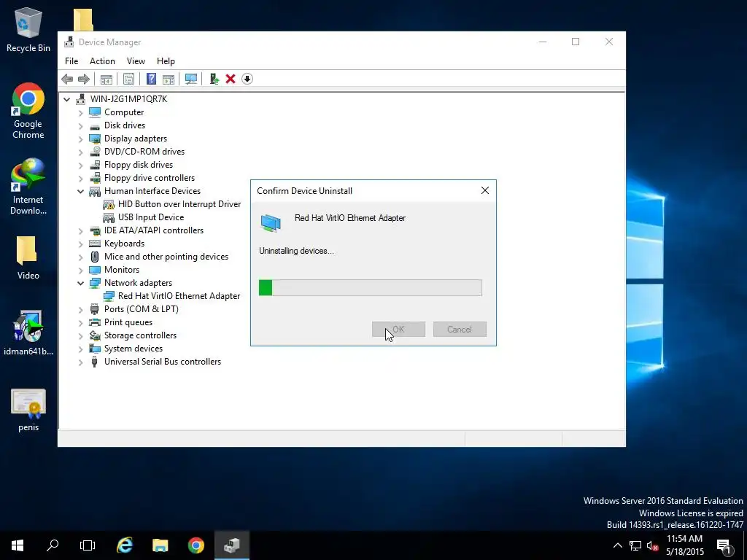This screenshot has width=747, height=560.
Task: Open the Help menu
Action: pos(166,61)
